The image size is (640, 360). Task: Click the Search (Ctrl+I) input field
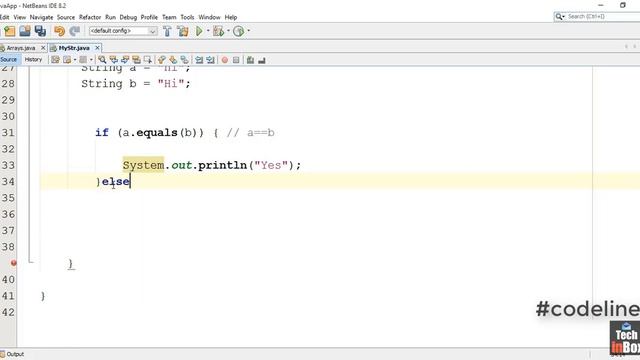click(x=603, y=16)
